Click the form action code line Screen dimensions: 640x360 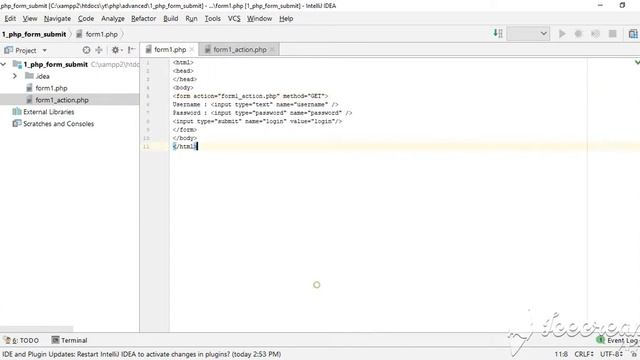click(x=250, y=96)
